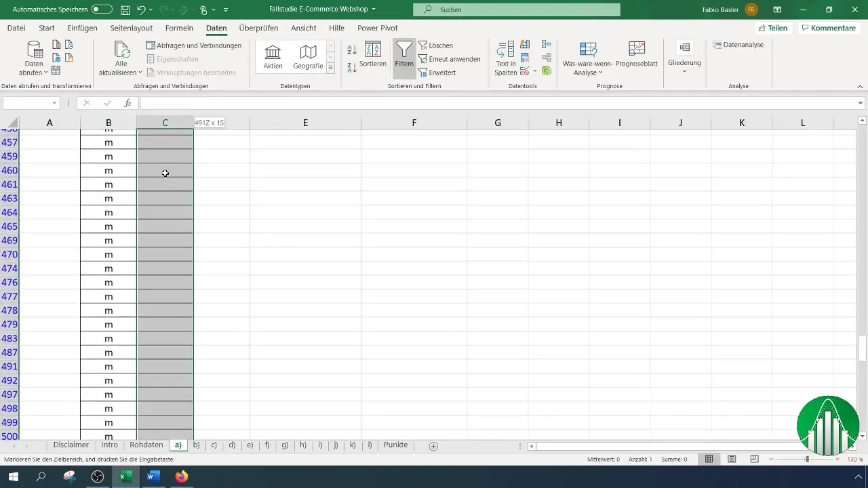Switch to the Start ribbon tab
This screenshot has height=488, width=868.
coord(47,28)
